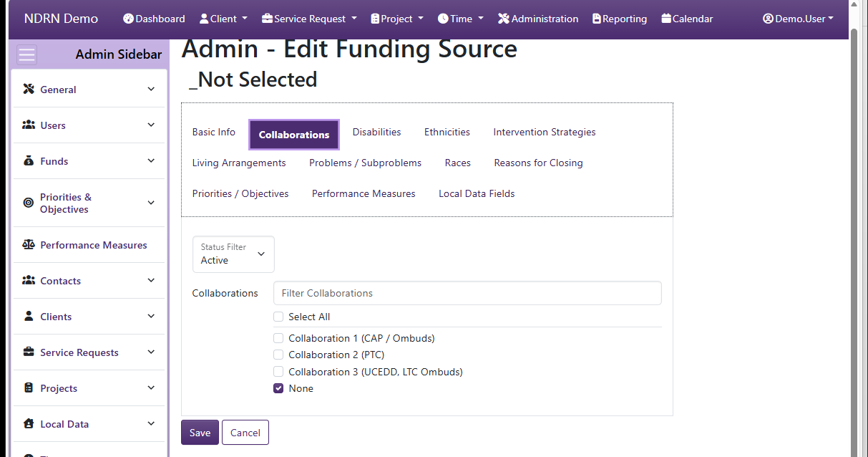This screenshot has height=457, width=868.
Task: Check Collaboration 2 (PTC) checkbox
Action: click(278, 355)
